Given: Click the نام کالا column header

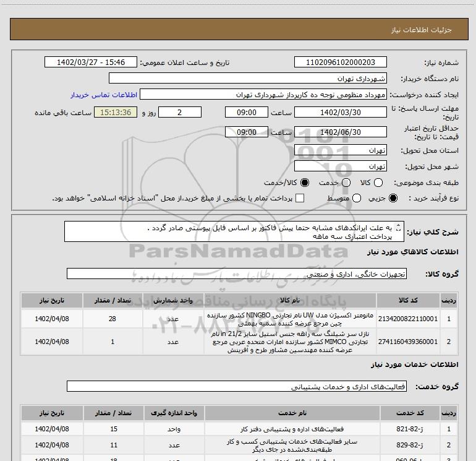Looking at the screenshot, I should pos(290,301).
